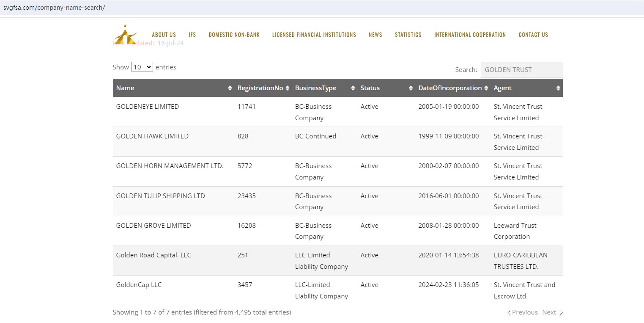644x323 pixels.
Task: Sort by BusinessType column arrows
Action: [x=353, y=88]
